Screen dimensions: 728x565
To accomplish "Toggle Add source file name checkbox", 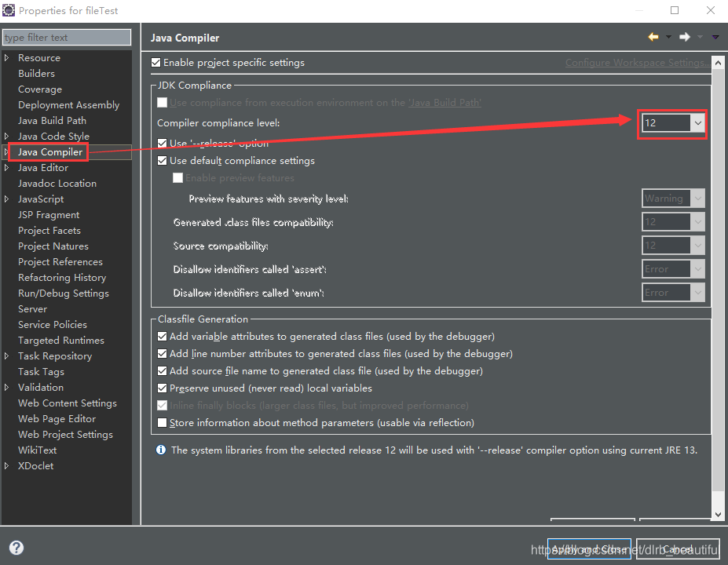I will pyautogui.click(x=162, y=370).
